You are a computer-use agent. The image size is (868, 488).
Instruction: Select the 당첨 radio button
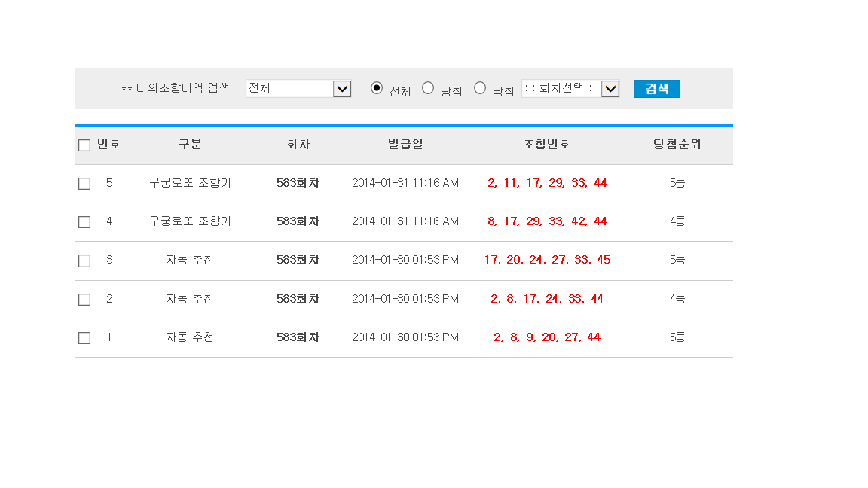pos(428,88)
